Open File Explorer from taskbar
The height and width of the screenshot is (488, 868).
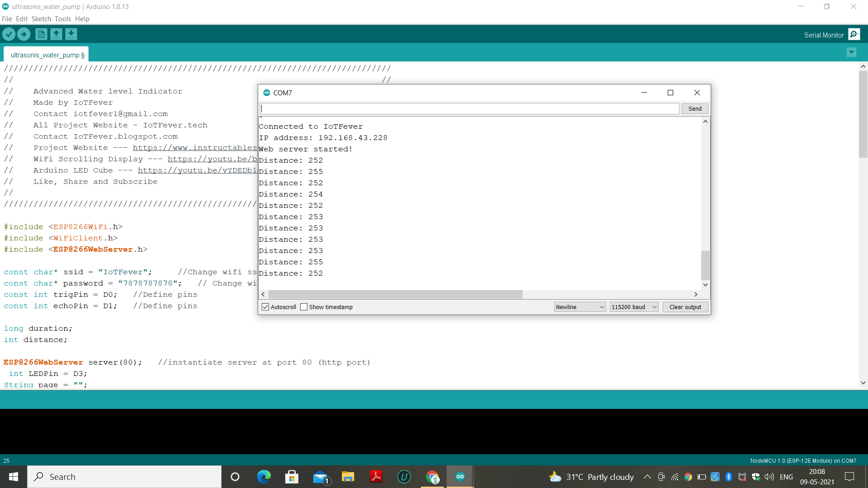click(348, 477)
